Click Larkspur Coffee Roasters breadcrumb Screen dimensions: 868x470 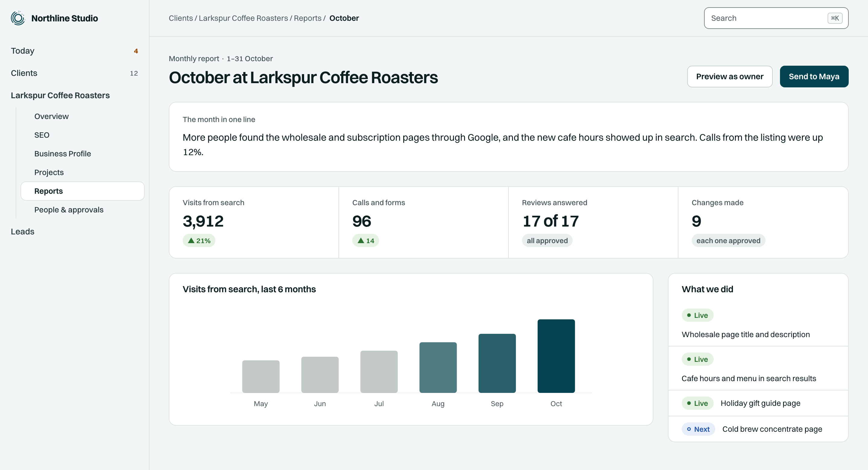tap(243, 18)
